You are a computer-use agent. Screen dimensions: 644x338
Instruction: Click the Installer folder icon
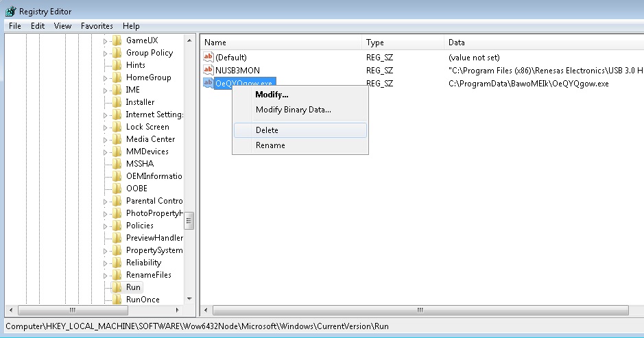(117, 102)
